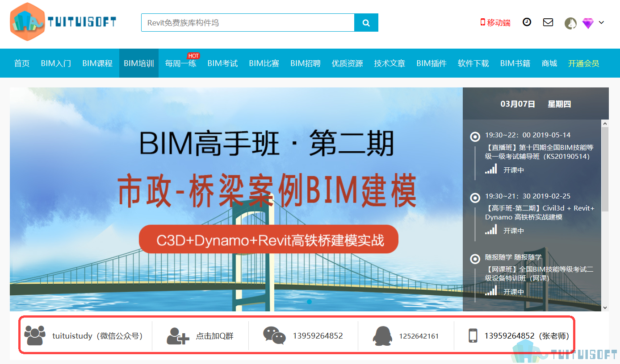Screen dimensions: 620x364
Task: Open the 技术文章 nav item
Action: (390, 63)
